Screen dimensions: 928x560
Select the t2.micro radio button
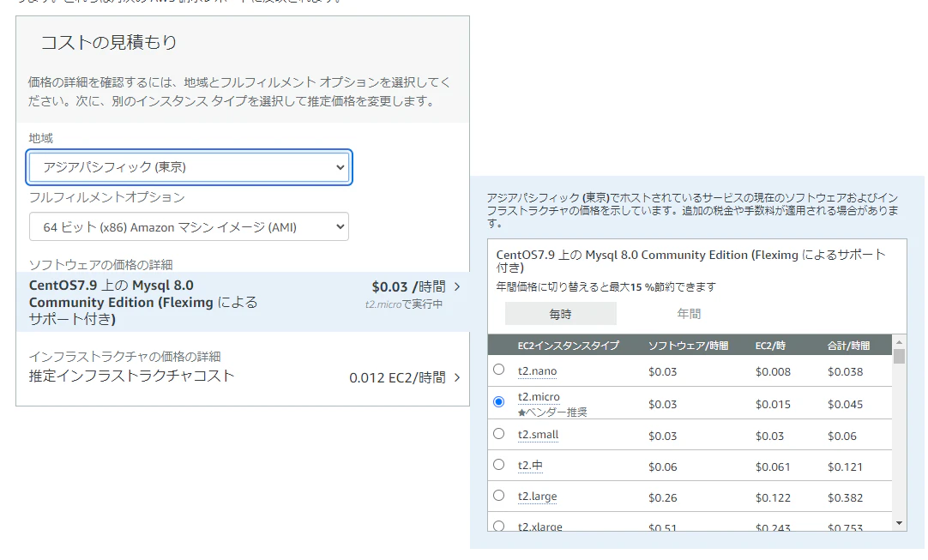coord(499,402)
